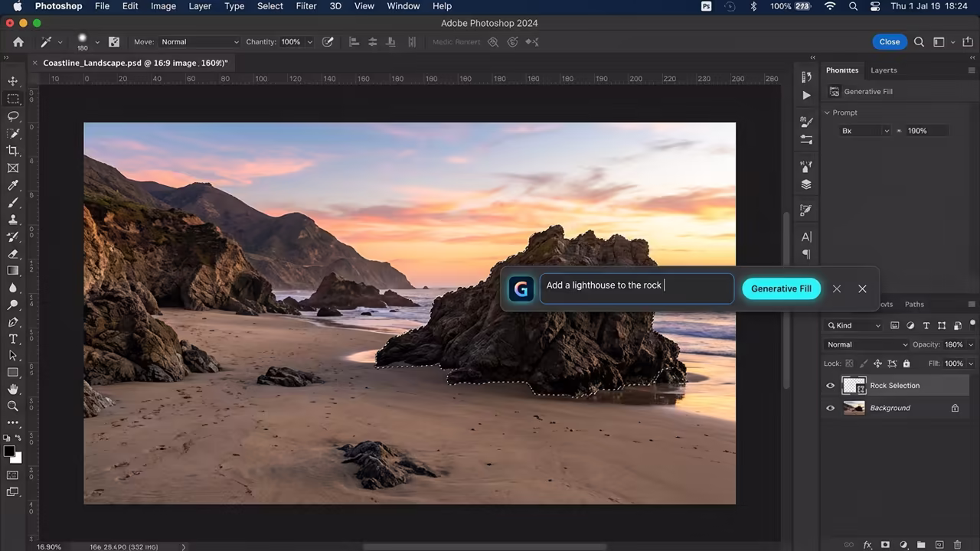Hide the Rock Selection layer
This screenshot has width=980, height=551.
point(831,386)
